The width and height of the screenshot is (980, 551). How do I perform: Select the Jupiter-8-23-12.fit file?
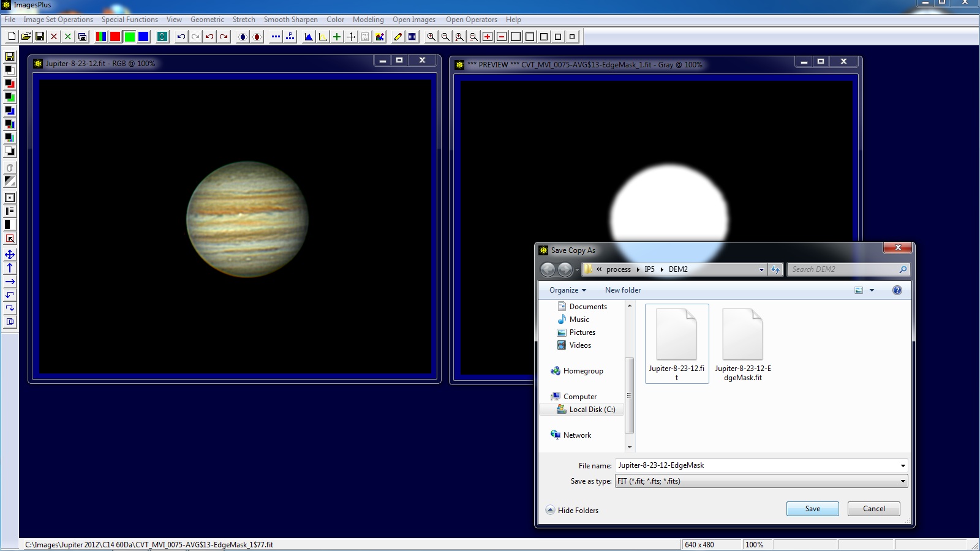677,343
